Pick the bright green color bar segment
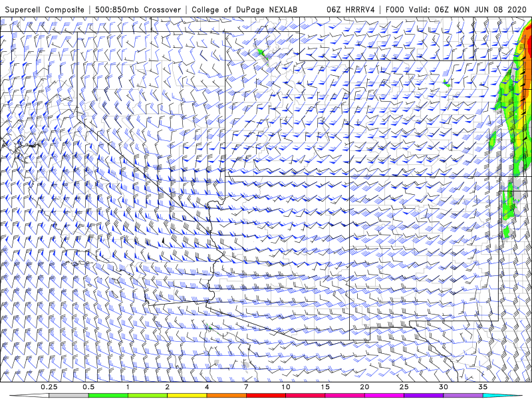The width and height of the screenshot is (532, 399). [x=108, y=396]
